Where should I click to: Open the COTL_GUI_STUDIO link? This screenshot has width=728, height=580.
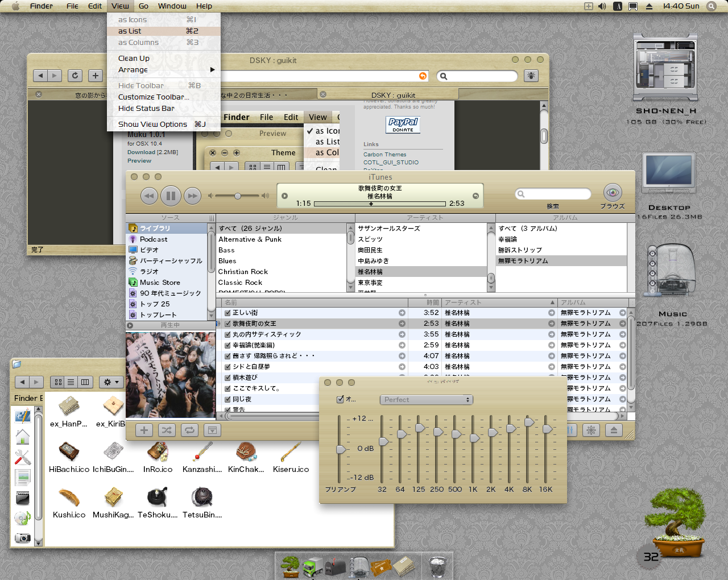pos(391,163)
